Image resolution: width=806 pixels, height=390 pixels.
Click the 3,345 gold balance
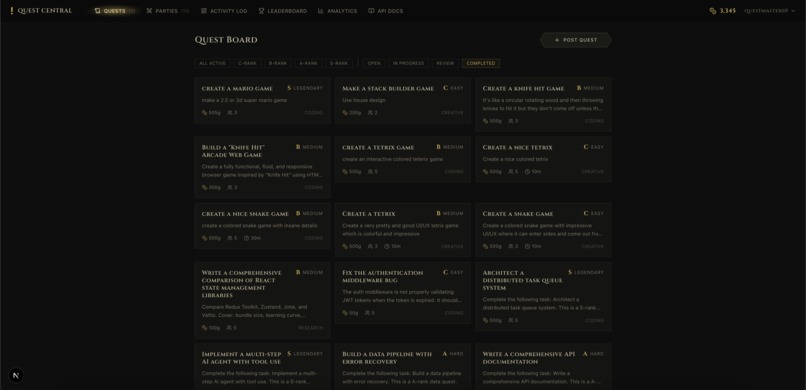coord(727,11)
